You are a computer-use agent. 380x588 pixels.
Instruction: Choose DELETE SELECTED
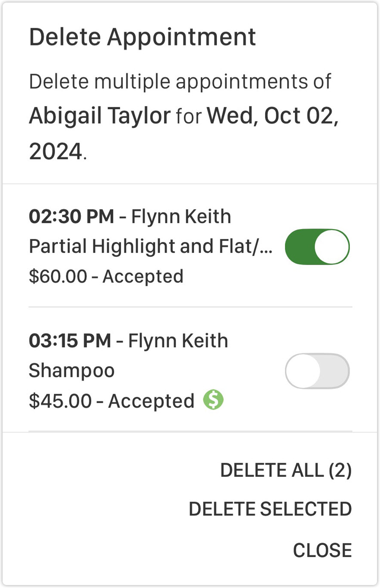click(x=270, y=509)
